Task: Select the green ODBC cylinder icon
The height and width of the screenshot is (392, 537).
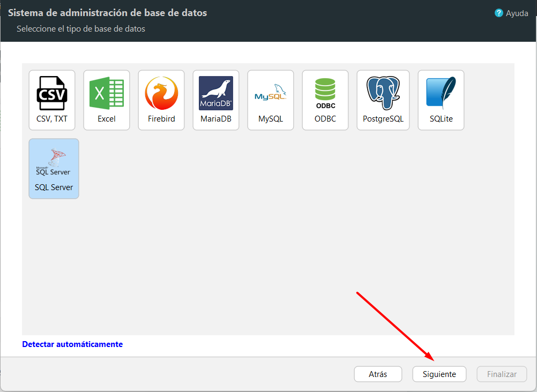Action: pyautogui.click(x=325, y=94)
